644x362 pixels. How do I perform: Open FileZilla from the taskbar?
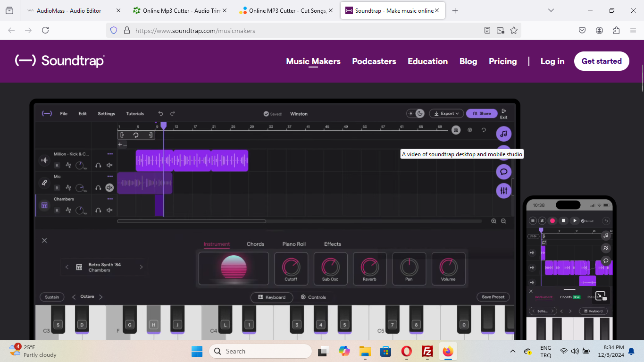(x=427, y=352)
